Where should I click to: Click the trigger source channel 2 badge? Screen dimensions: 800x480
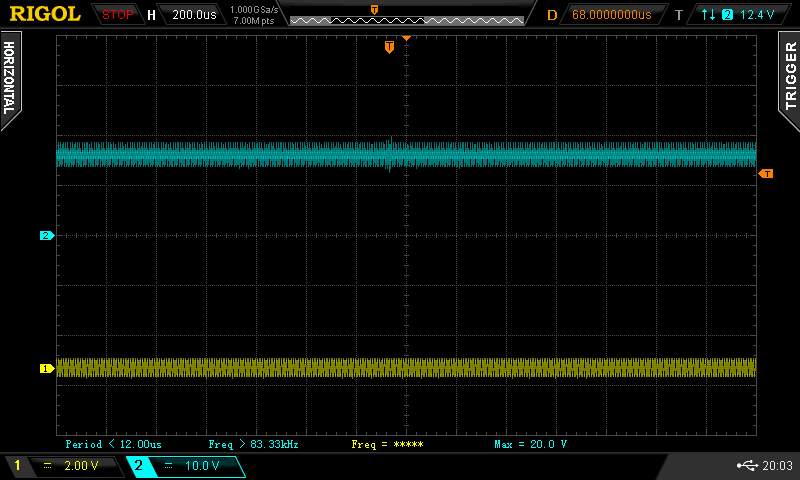[727, 15]
